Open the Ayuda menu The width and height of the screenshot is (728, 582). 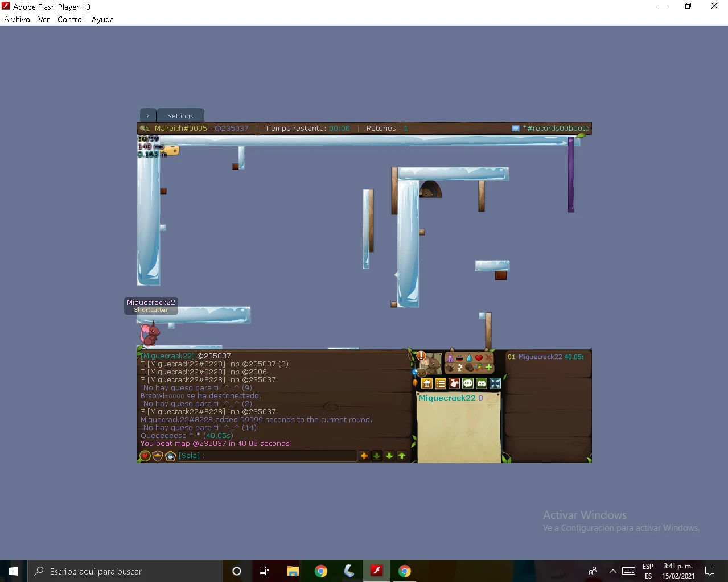tap(102, 19)
